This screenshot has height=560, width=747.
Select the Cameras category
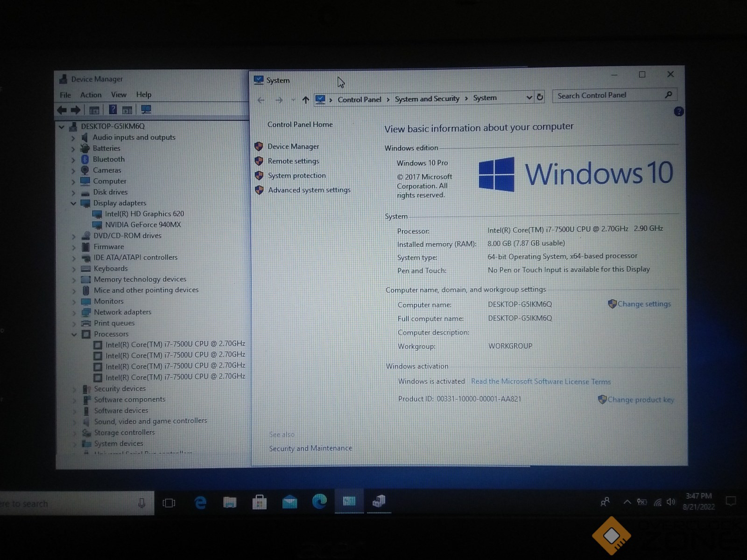(x=107, y=170)
